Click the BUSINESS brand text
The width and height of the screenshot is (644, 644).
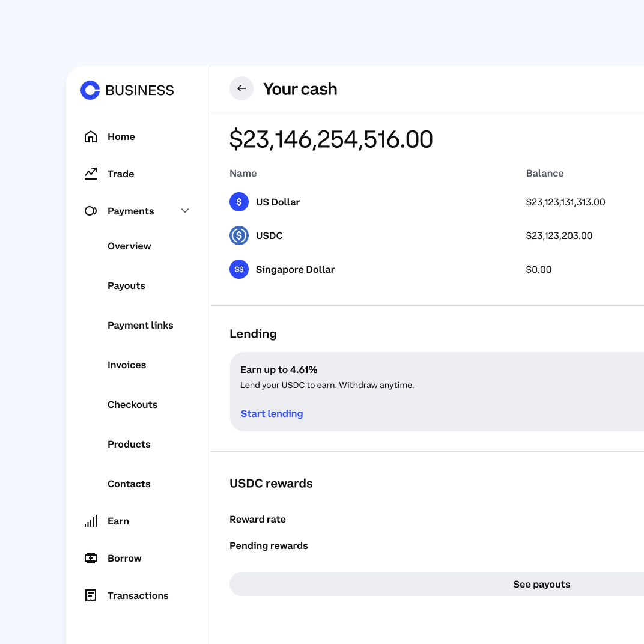(139, 90)
